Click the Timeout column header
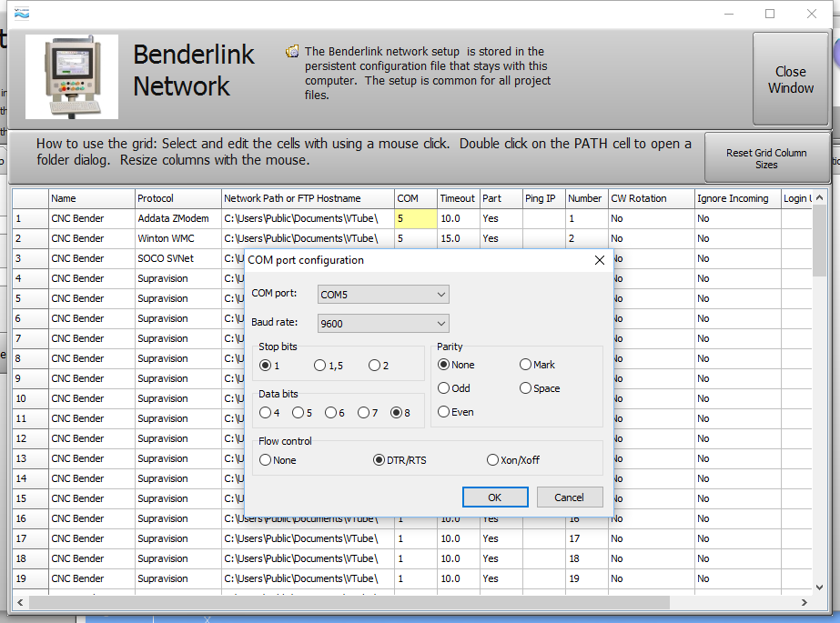The height and width of the screenshot is (623, 840). point(457,198)
